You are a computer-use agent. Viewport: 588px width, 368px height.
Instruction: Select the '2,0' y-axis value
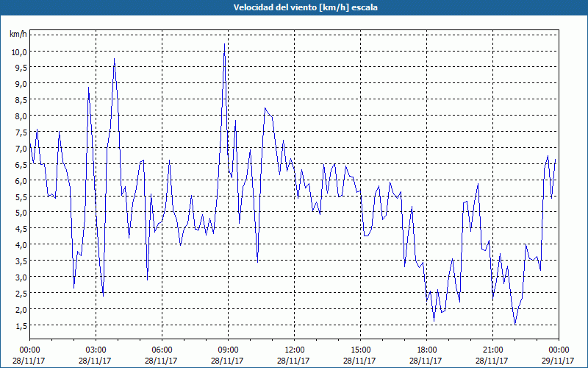[x=21, y=309]
